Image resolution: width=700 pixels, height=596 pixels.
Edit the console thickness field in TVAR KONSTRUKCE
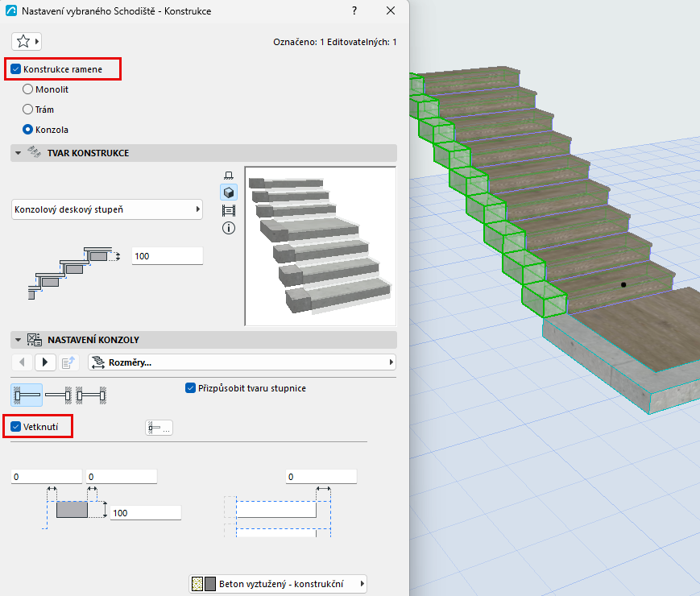pos(168,256)
